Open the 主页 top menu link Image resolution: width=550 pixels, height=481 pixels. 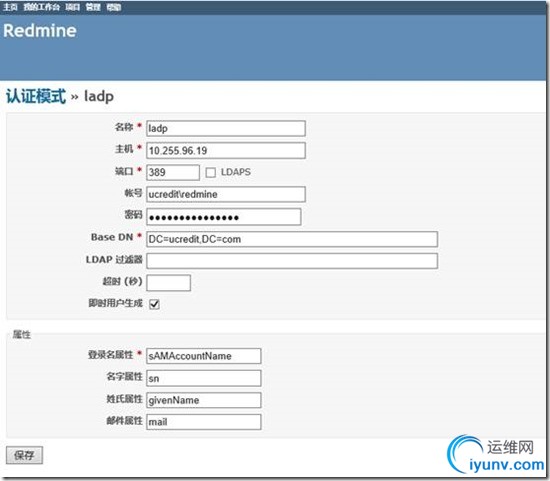click(10, 7)
